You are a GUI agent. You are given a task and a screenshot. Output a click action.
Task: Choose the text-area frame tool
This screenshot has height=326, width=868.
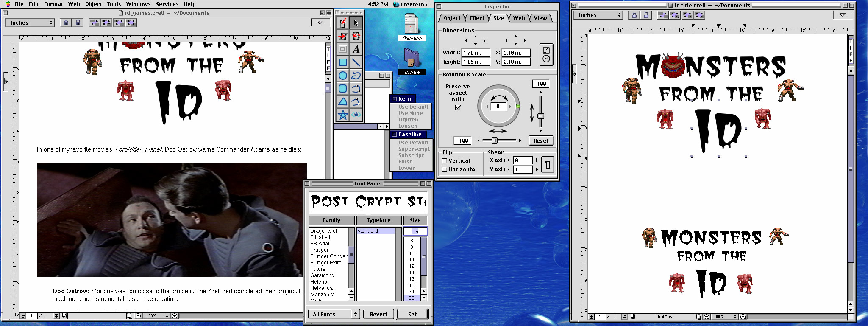(x=343, y=49)
